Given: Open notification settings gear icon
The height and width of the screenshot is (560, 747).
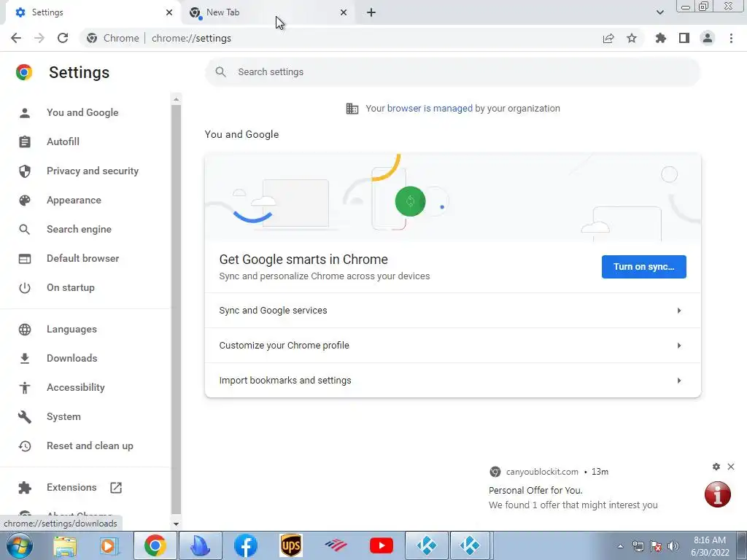Looking at the screenshot, I should pyautogui.click(x=716, y=467).
